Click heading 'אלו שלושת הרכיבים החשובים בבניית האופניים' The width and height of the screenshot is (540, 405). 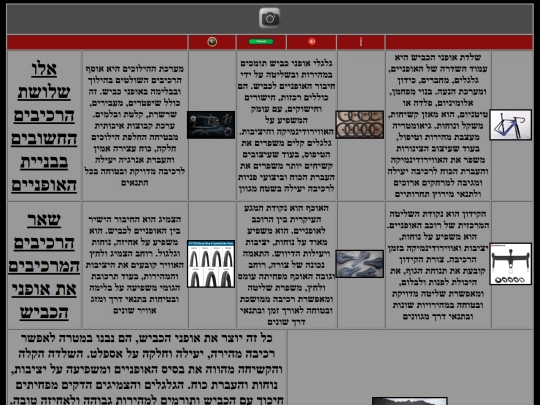tap(44, 126)
